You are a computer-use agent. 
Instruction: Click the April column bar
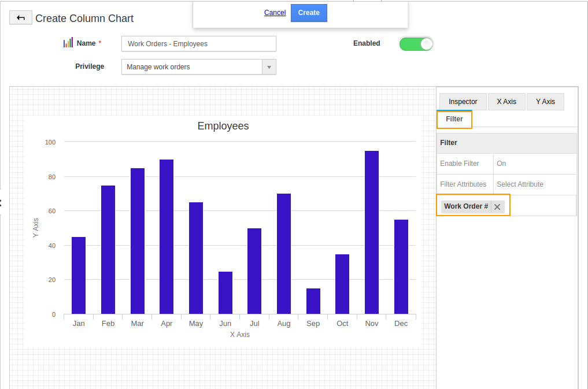pyautogui.click(x=167, y=237)
